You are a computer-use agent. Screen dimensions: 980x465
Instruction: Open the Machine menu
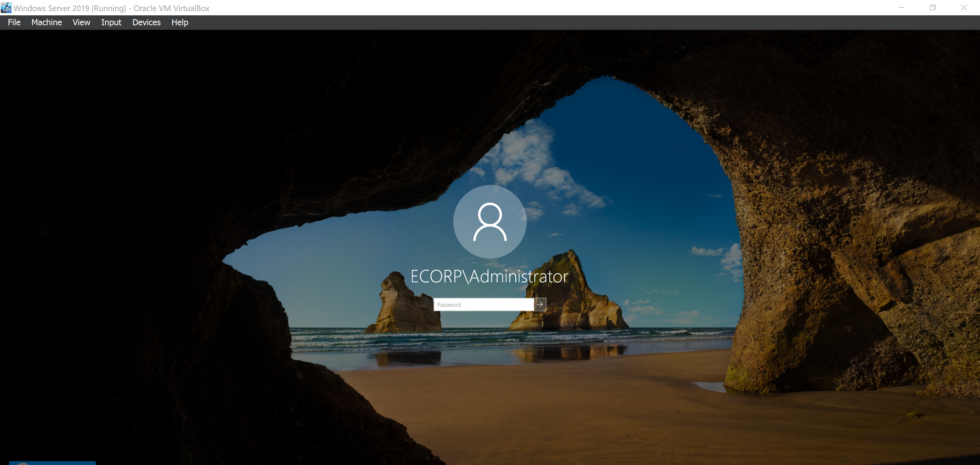[x=47, y=22]
